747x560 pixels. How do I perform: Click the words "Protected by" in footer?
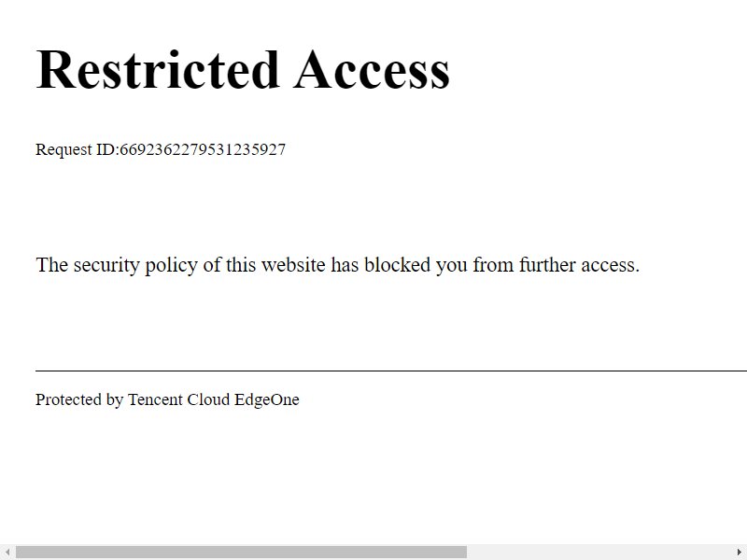tap(79, 400)
